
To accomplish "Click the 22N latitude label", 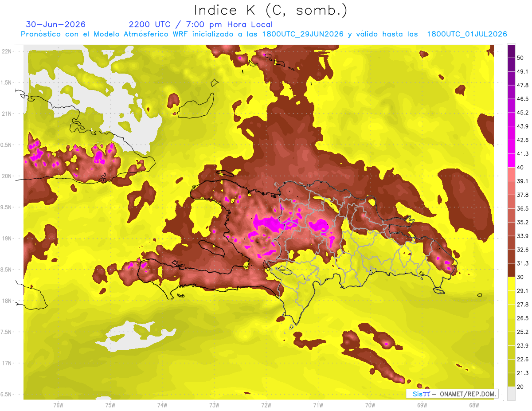I will pyautogui.click(x=8, y=51).
